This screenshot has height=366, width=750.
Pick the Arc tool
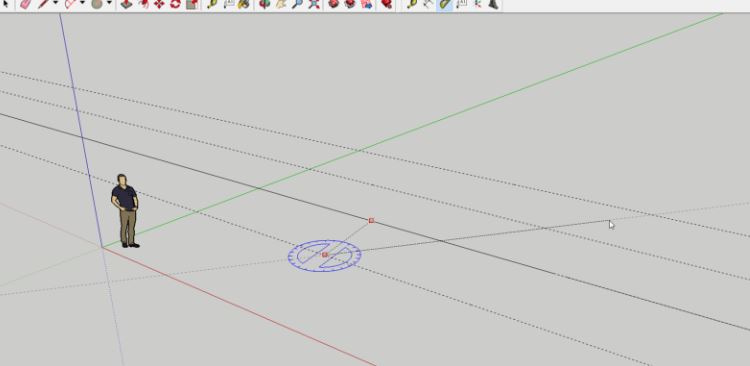point(70,5)
